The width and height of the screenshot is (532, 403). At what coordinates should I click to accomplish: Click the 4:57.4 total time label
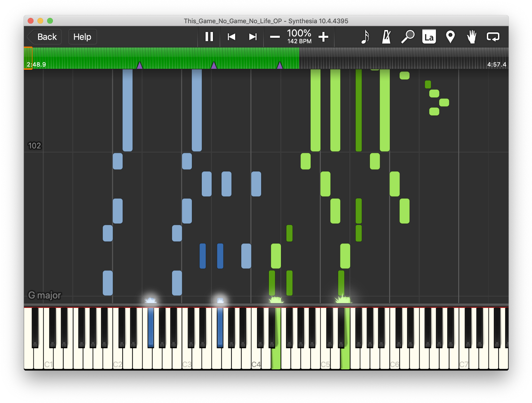point(497,64)
